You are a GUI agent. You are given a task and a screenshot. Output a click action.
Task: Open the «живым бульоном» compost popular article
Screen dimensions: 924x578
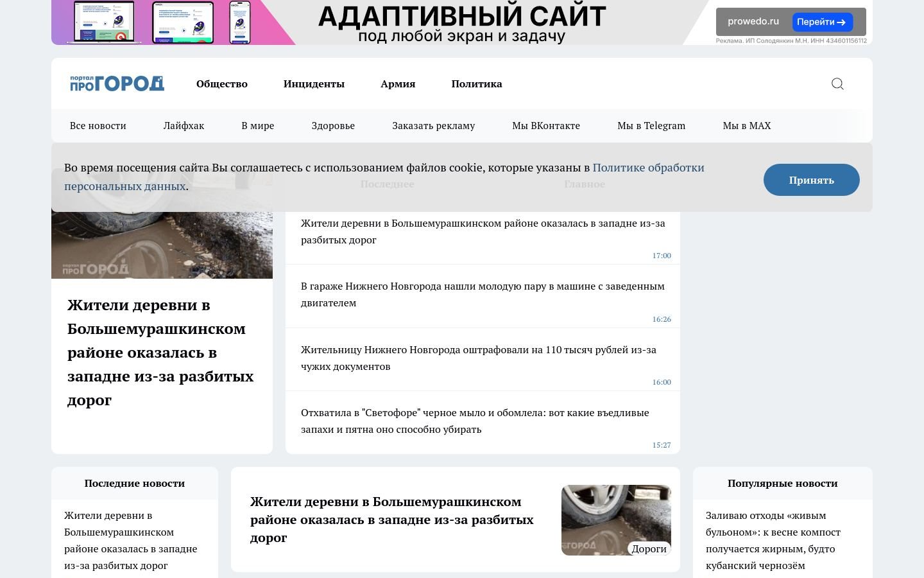tap(773, 541)
